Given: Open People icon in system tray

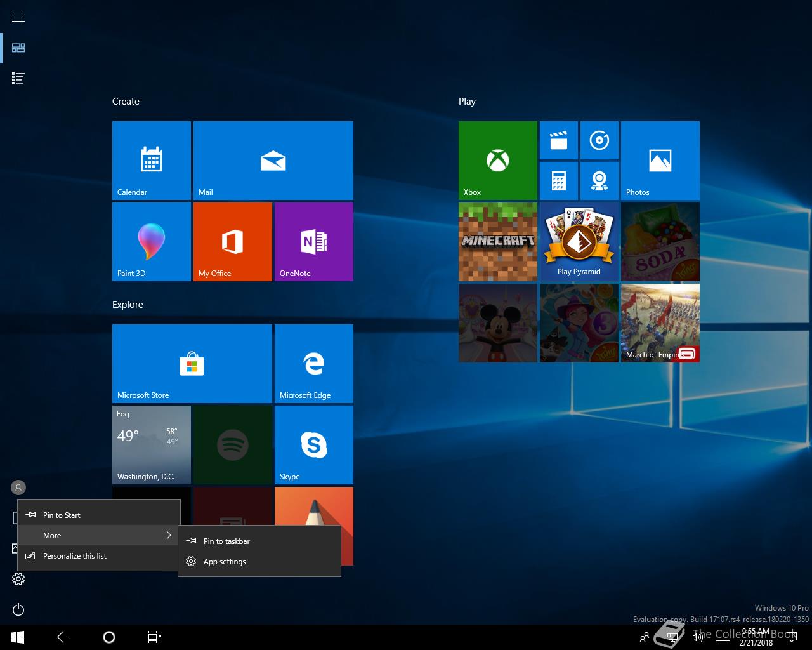Looking at the screenshot, I should tap(645, 637).
